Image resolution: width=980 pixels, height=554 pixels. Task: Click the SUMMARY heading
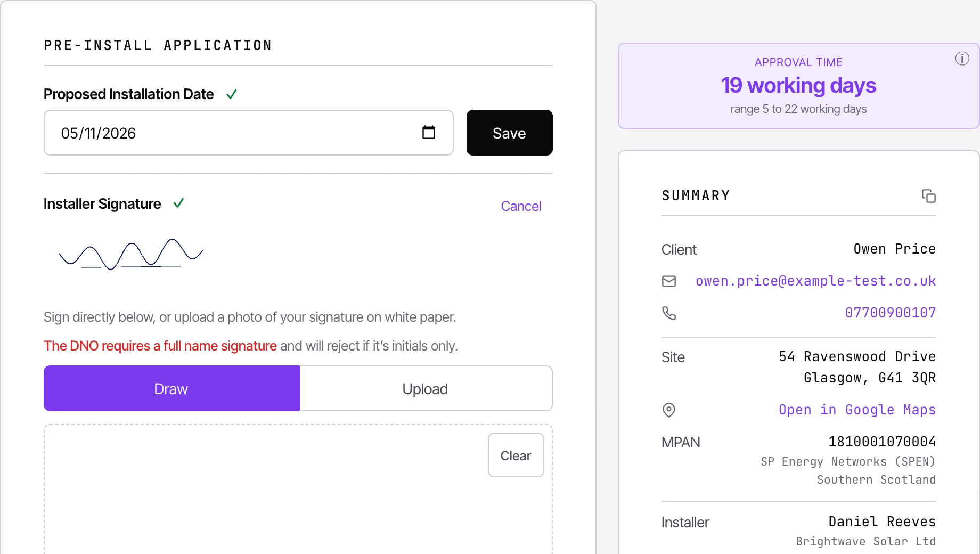click(x=696, y=195)
